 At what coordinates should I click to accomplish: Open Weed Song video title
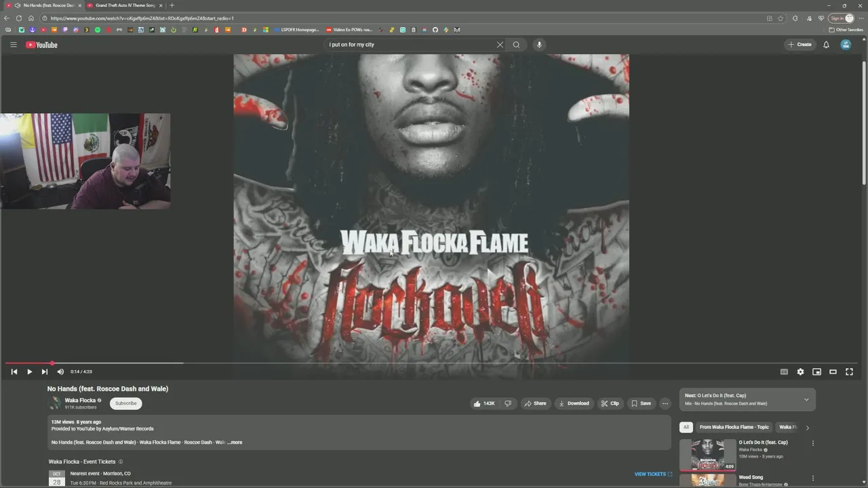(751, 477)
